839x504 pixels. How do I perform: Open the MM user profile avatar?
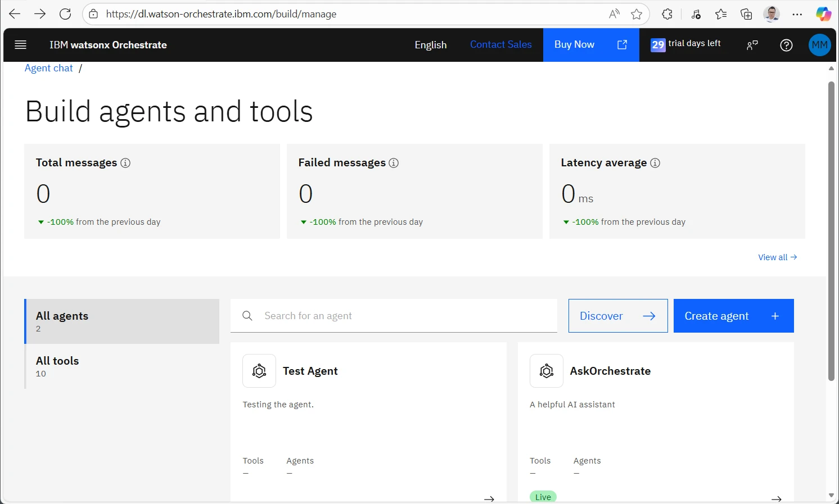819,45
